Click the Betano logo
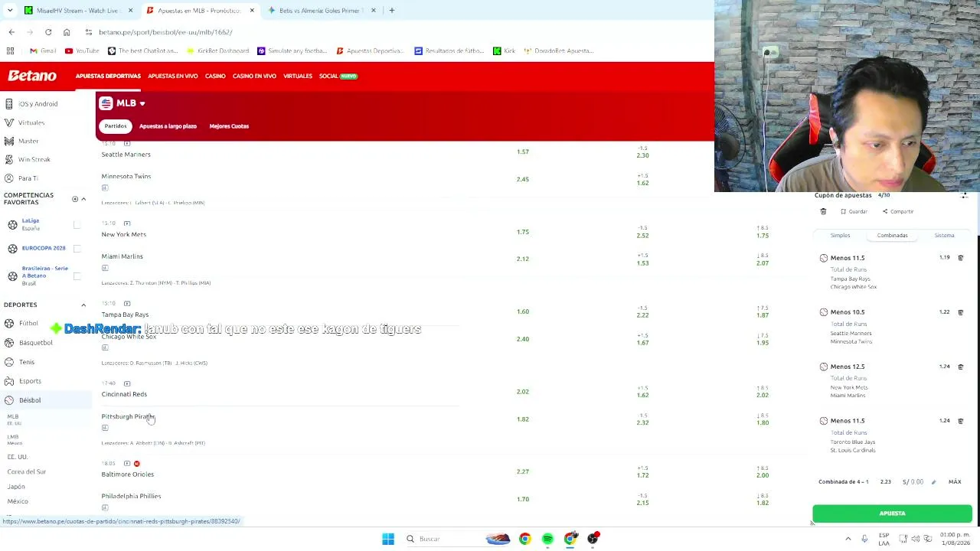This screenshot has height=551, width=980. click(x=32, y=76)
